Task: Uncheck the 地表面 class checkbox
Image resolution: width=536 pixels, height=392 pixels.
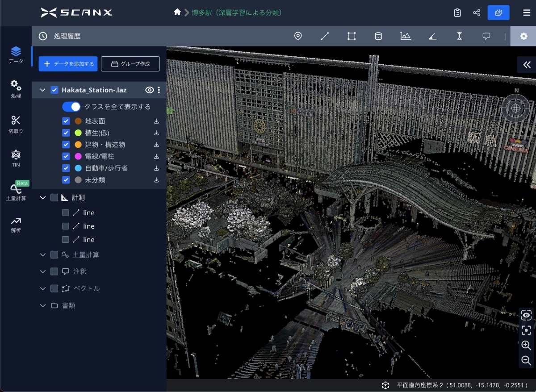Action: pyautogui.click(x=66, y=121)
